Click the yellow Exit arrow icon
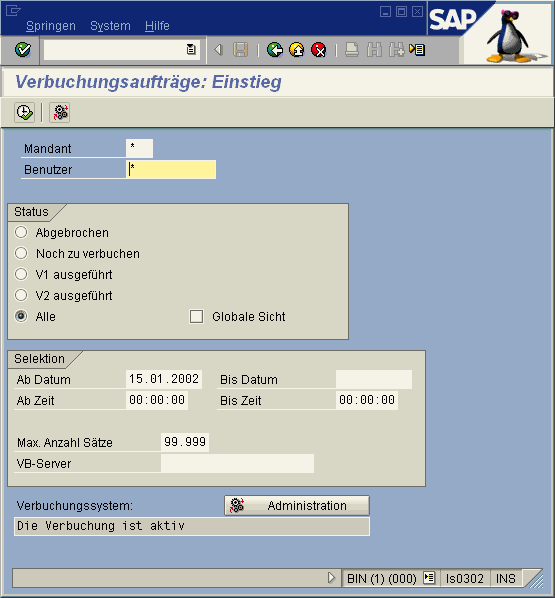This screenshot has height=598, width=555. pos(297,50)
